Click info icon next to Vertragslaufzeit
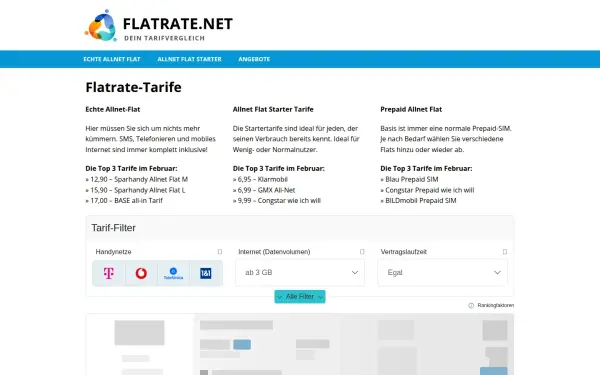This screenshot has width=600, height=375. pos(505,252)
